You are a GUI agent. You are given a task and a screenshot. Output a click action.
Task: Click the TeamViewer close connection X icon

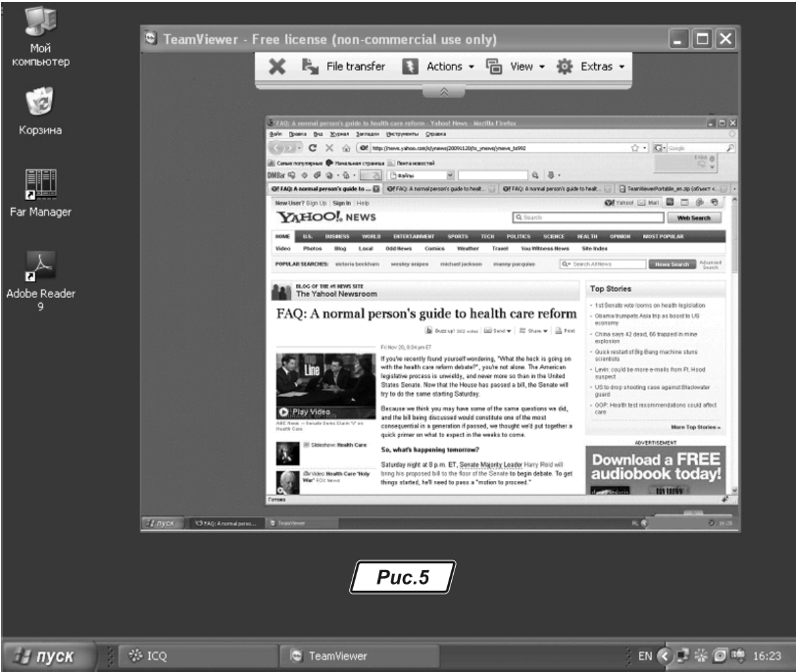[277, 67]
